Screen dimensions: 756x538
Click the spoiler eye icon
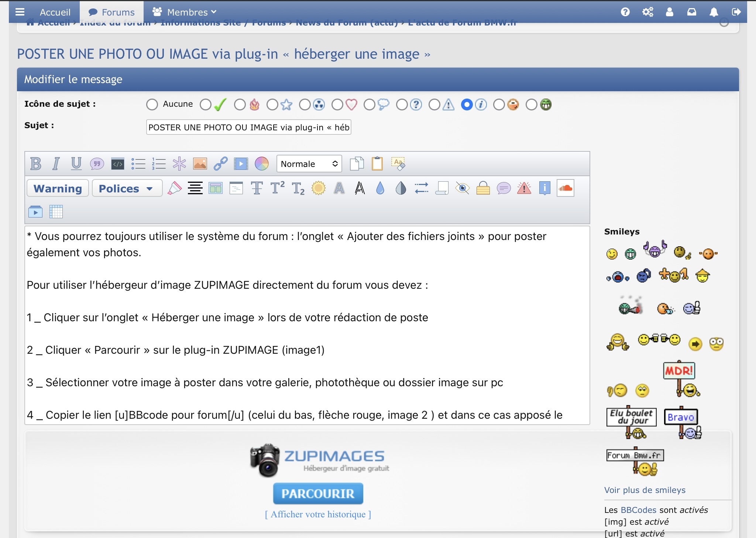[x=462, y=188]
